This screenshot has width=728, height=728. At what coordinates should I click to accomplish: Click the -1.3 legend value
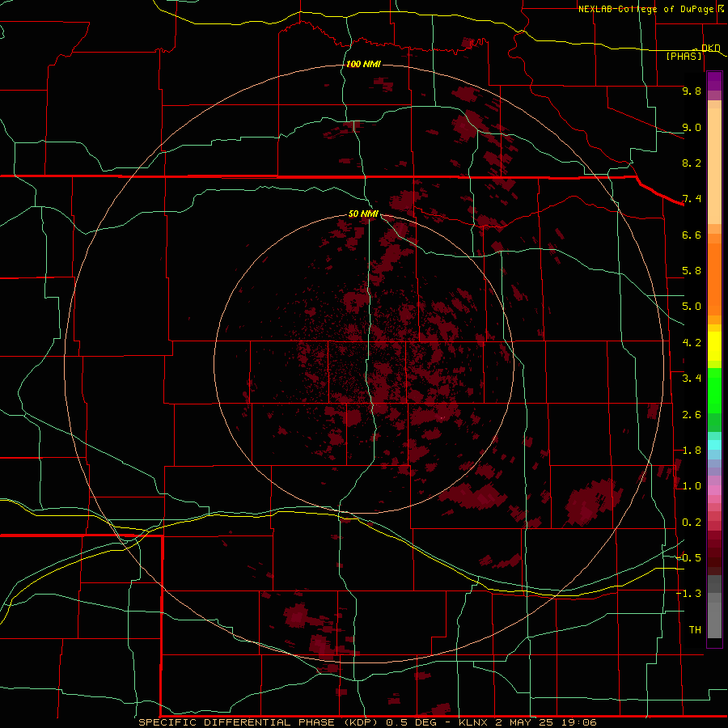point(688,594)
